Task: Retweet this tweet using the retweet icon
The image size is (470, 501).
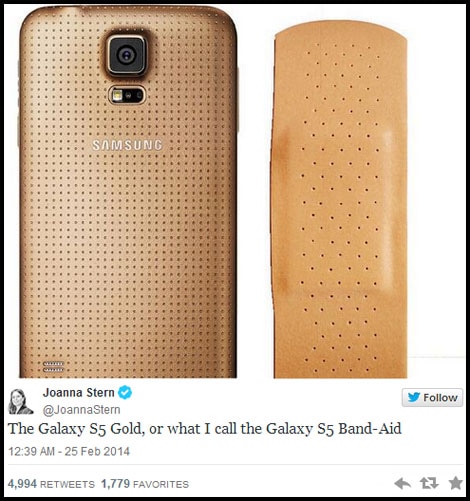Action: coord(429,483)
